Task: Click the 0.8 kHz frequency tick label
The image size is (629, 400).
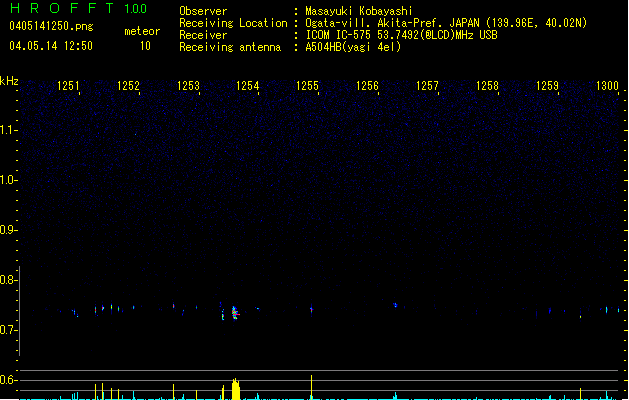Action: pyautogui.click(x=8, y=280)
